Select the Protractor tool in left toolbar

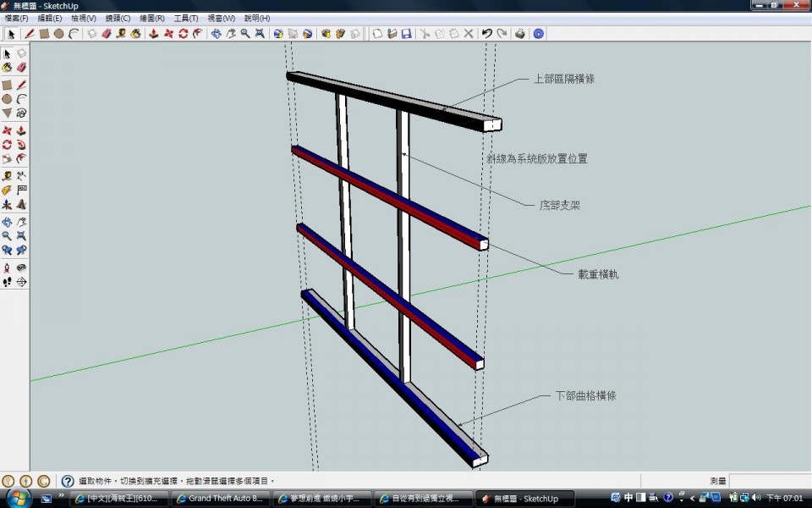(x=7, y=190)
